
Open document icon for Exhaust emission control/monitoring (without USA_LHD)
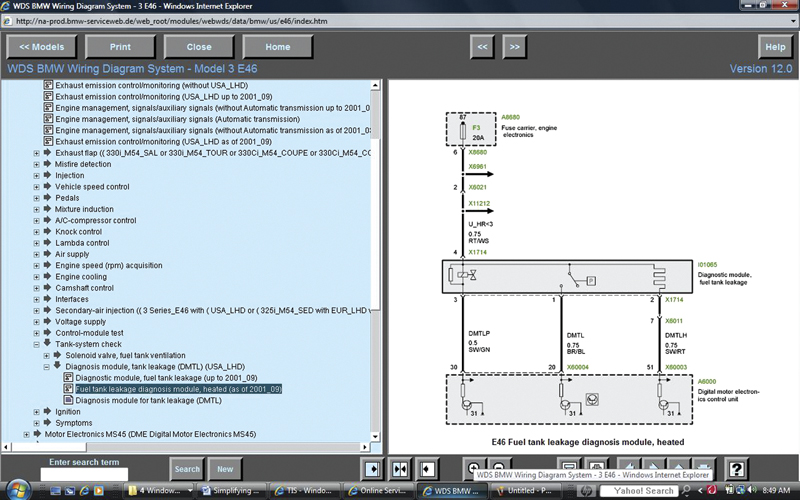(x=48, y=85)
